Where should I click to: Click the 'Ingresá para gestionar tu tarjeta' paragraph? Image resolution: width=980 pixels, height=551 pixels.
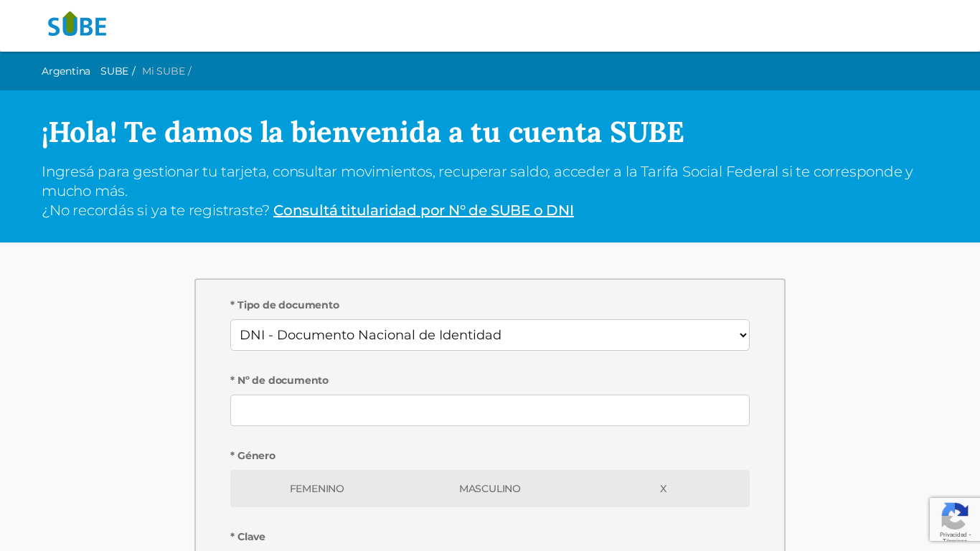pyautogui.click(x=477, y=181)
